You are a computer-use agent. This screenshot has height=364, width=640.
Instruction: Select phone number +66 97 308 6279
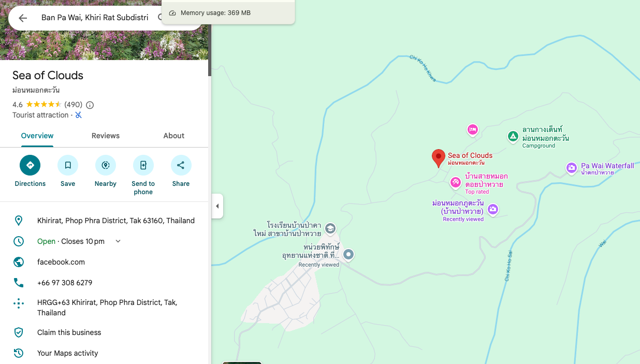(x=65, y=283)
